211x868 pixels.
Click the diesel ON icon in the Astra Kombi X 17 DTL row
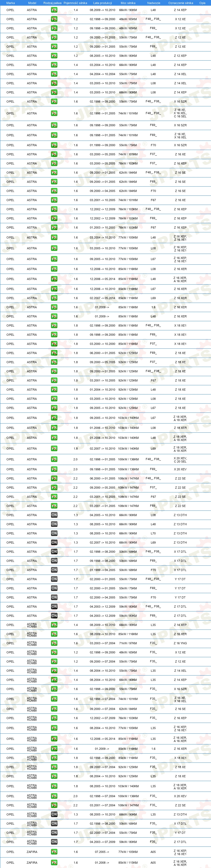coord(54,823)
